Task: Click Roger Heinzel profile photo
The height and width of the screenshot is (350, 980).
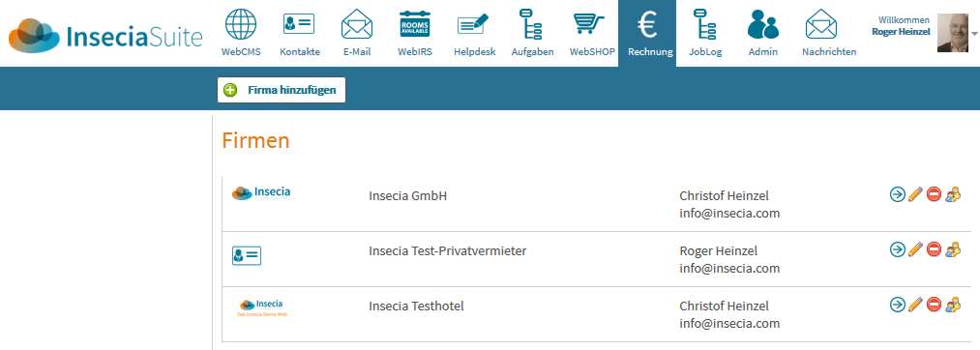Action: point(953,33)
